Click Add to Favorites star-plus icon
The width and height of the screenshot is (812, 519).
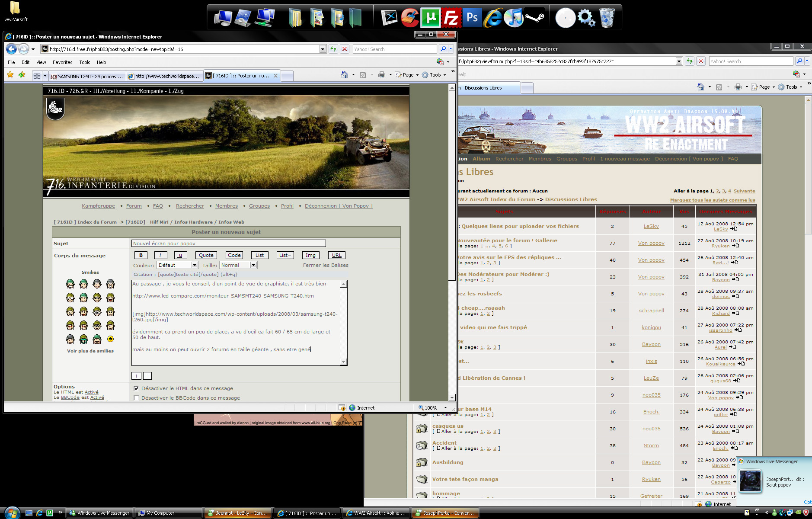tap(22, 75)
